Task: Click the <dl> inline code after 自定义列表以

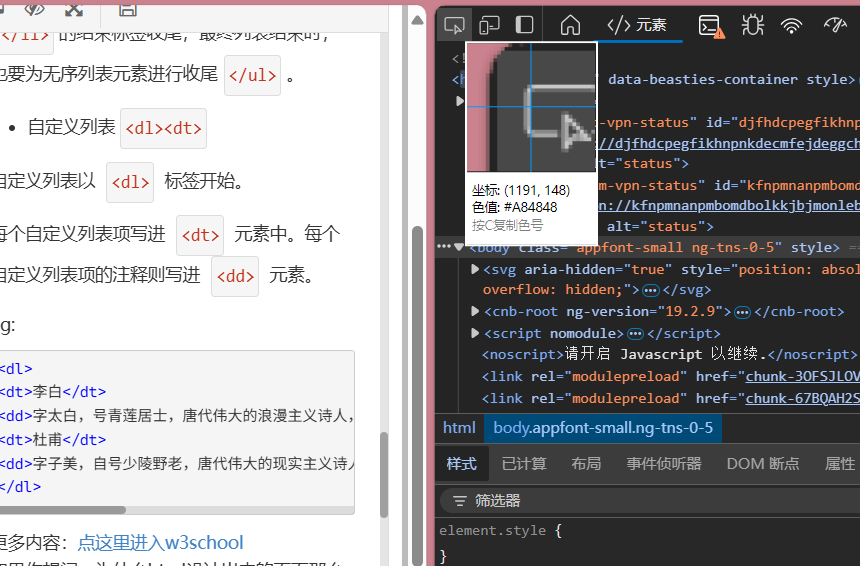Action: point(130,182)
